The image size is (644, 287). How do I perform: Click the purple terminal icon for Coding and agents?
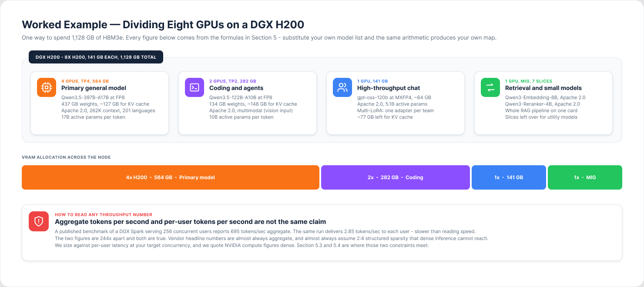click(x=195, y=87)
